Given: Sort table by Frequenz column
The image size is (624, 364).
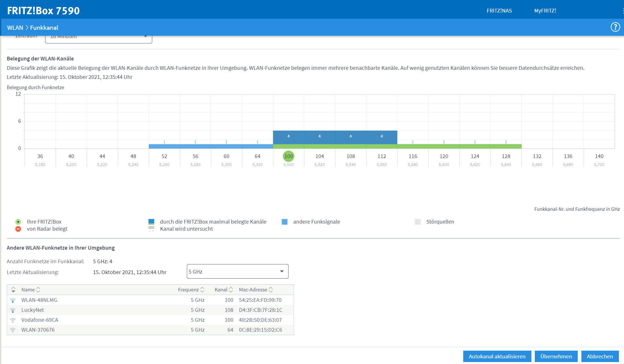Looking at the screenshot, I should (191, 290).
